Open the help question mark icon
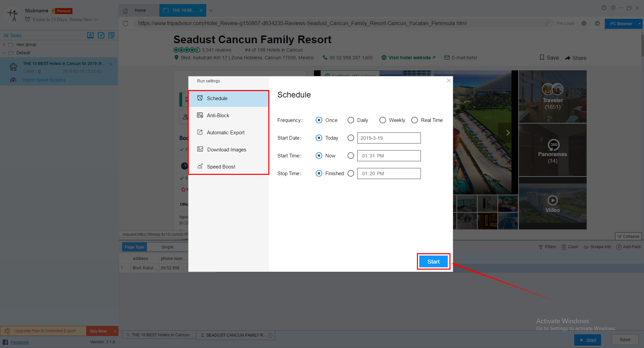Image resolution: width=644 pixels, height=348 pixels. tap(604, 8)
